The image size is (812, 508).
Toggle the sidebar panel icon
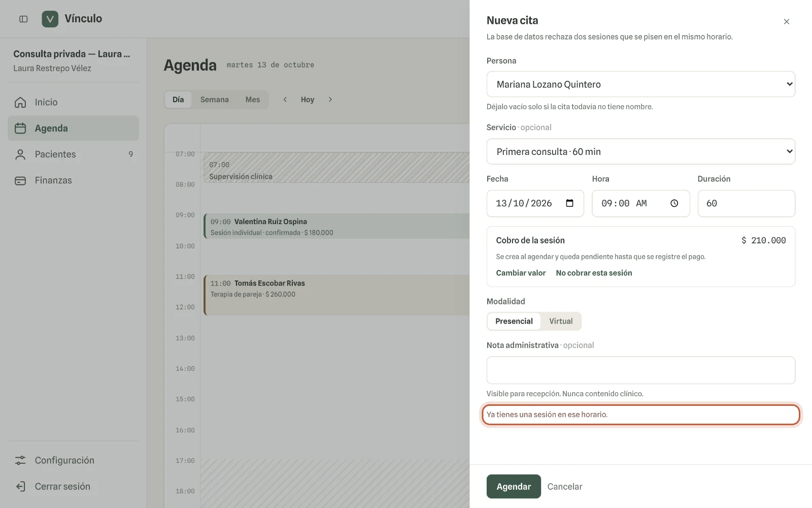click(23, 19)
